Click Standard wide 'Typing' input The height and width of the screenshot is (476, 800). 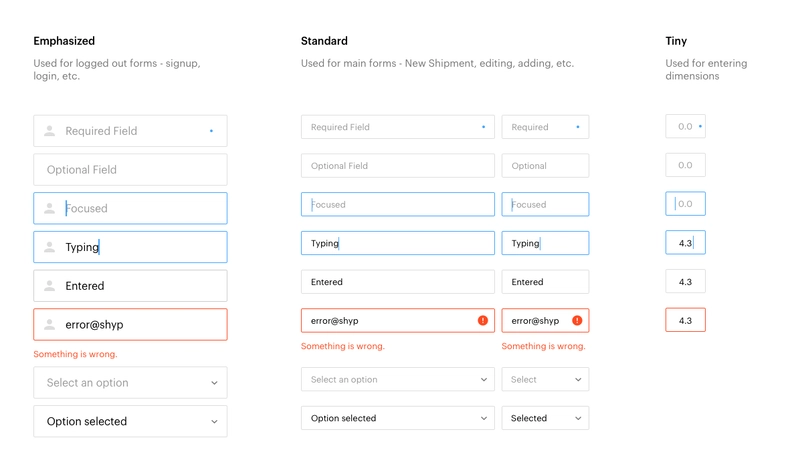click(x=398, y=243)
